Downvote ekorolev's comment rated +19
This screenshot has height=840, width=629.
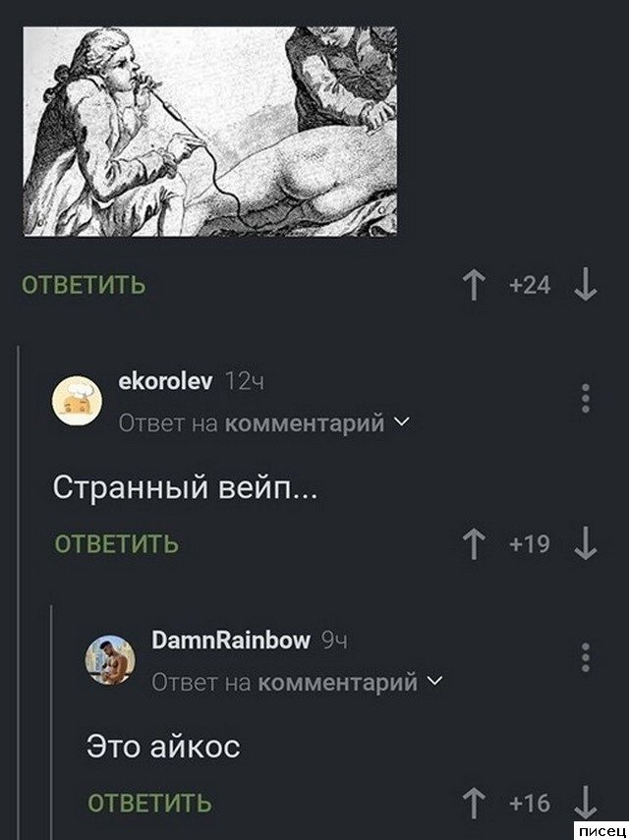click(x=585, y=543)
